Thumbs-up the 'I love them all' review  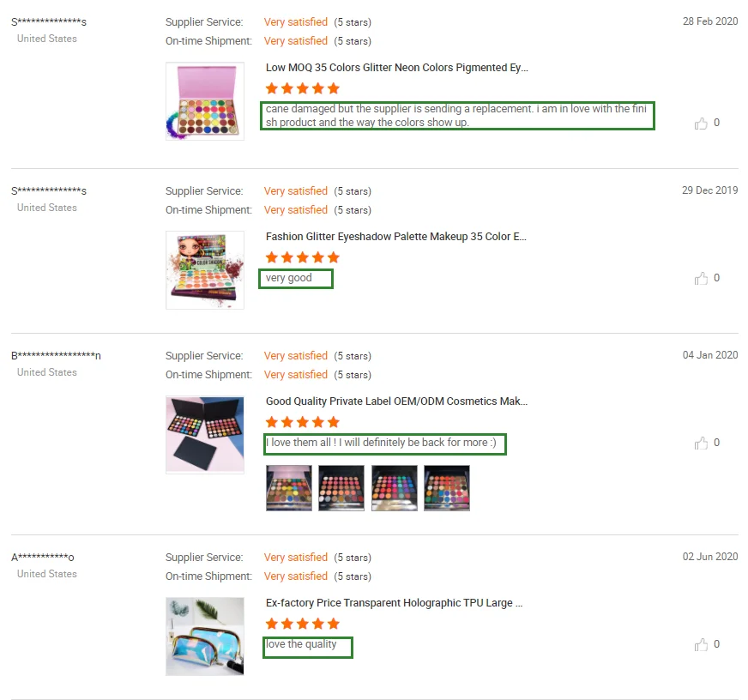701,443
